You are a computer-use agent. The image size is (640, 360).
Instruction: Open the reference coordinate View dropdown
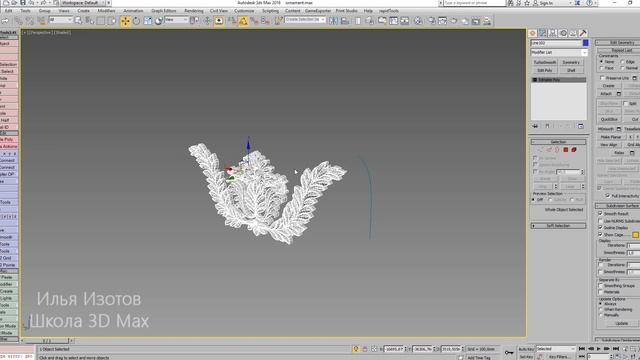point(176,20)
